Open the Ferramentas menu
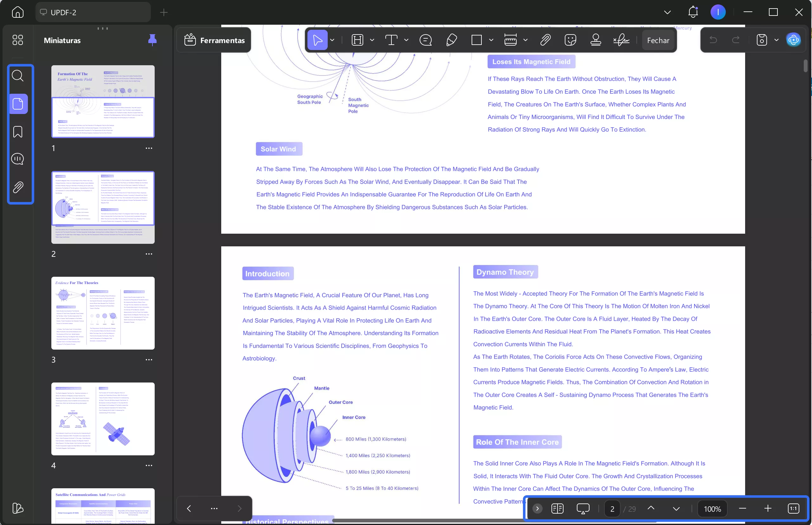Screen dimensions: 812x525 point(215,40)
